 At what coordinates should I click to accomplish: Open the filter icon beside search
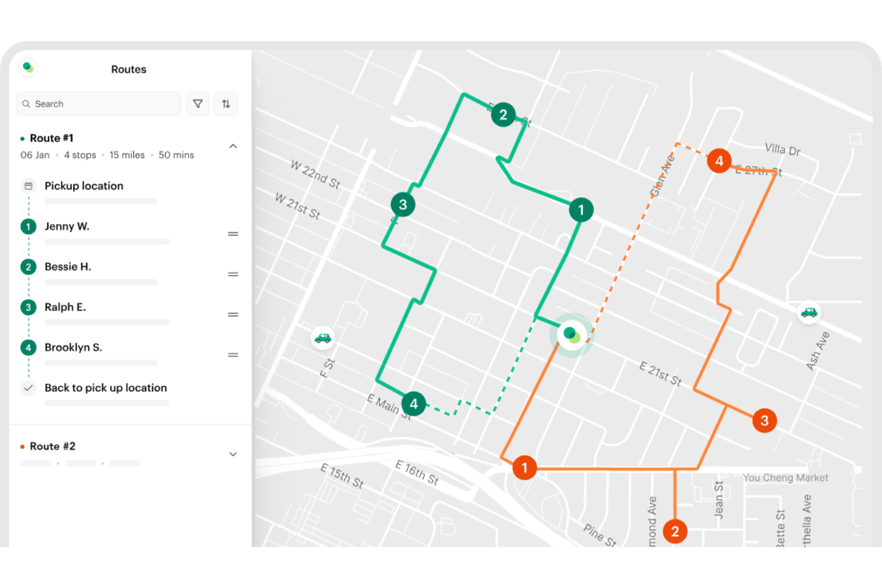[198, 104]
